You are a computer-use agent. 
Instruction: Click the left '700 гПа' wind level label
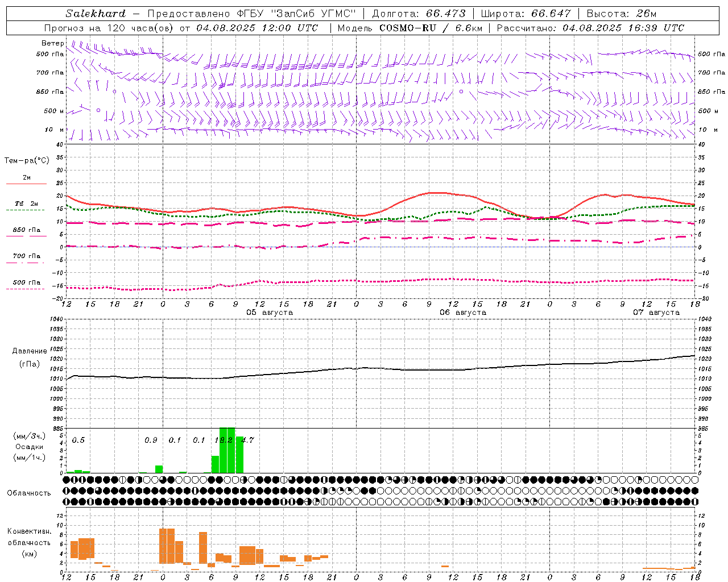(50, 73)
